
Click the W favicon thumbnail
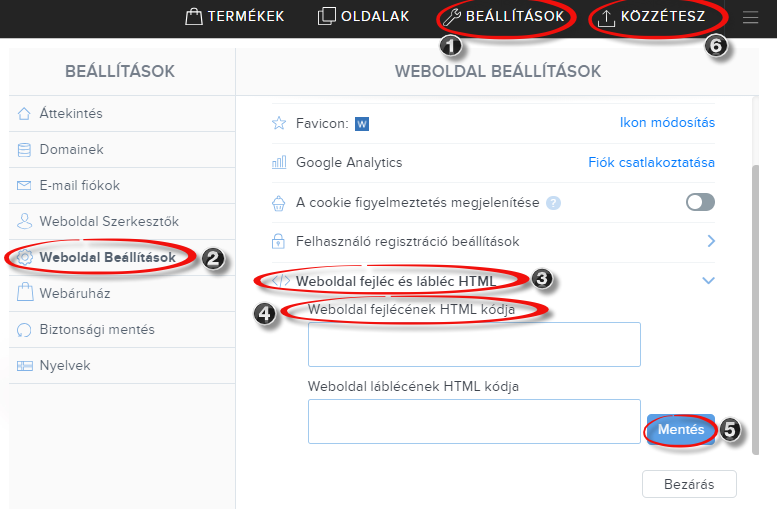(362, 124)
